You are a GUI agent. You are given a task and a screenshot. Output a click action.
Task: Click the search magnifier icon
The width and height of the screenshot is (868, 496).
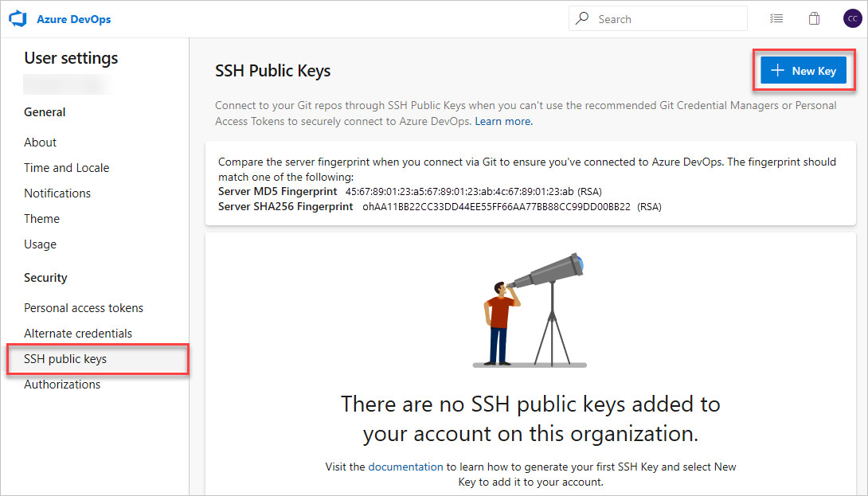(582, 18)
